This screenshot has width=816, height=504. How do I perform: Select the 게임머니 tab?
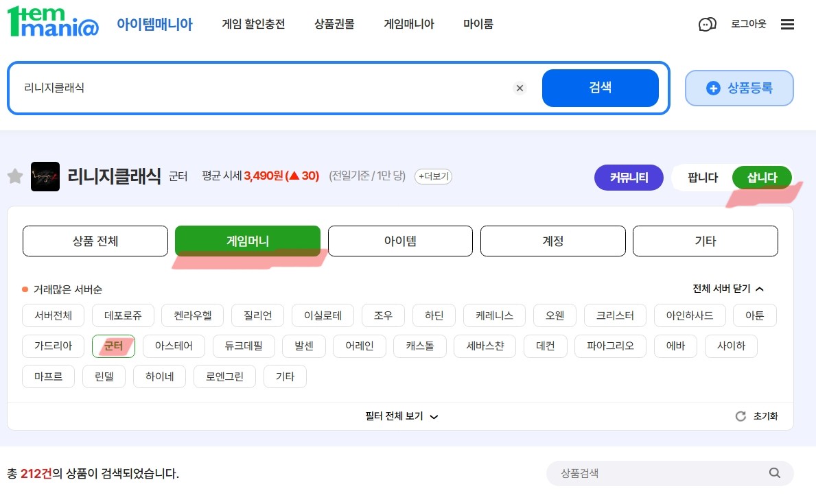[248, 241]
